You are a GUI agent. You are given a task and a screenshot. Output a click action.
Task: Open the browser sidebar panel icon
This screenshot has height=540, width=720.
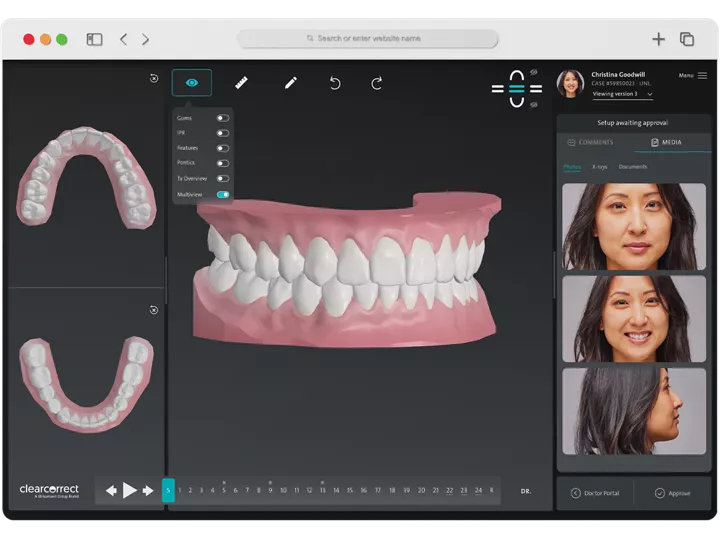click(x=94, y=39)
